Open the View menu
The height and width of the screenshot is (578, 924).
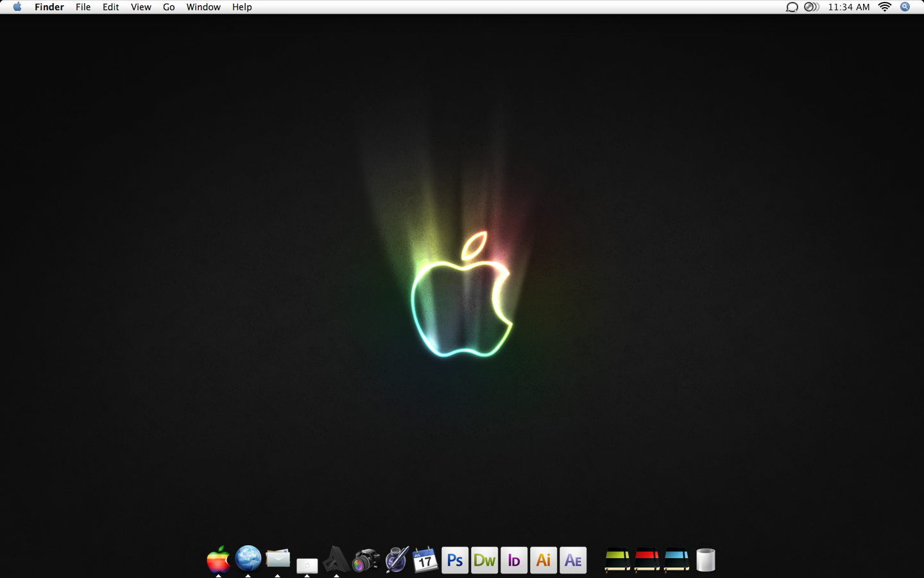141,7
